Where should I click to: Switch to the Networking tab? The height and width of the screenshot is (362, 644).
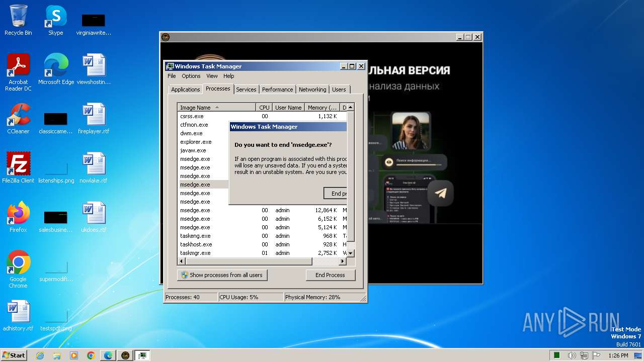point(312,89)
